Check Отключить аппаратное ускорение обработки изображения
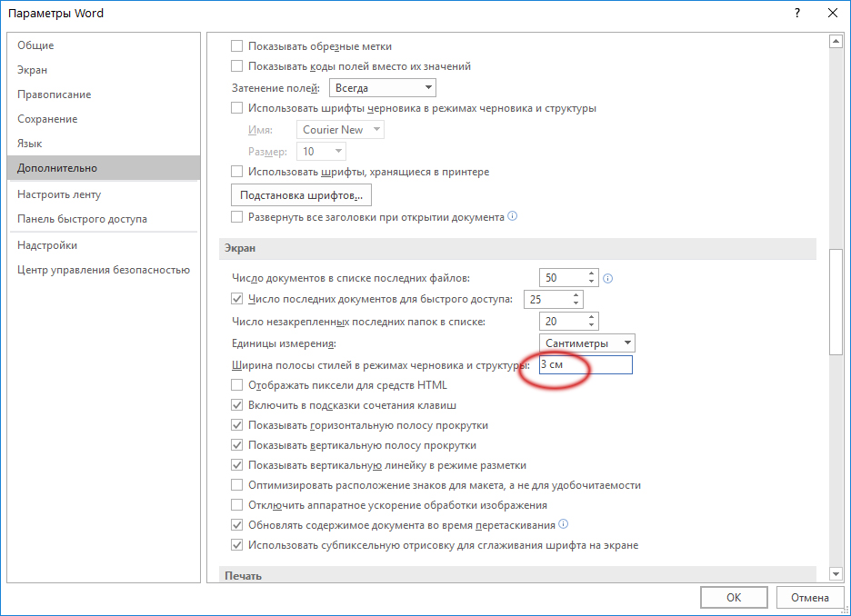Screen dimensions: 851x616 [x=236, y=505]
